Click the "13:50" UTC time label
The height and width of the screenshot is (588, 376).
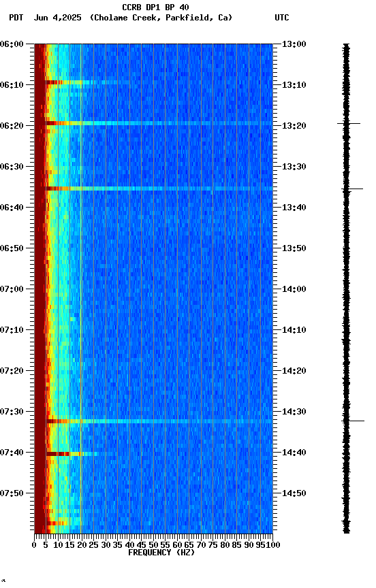[x=294, y=248]
